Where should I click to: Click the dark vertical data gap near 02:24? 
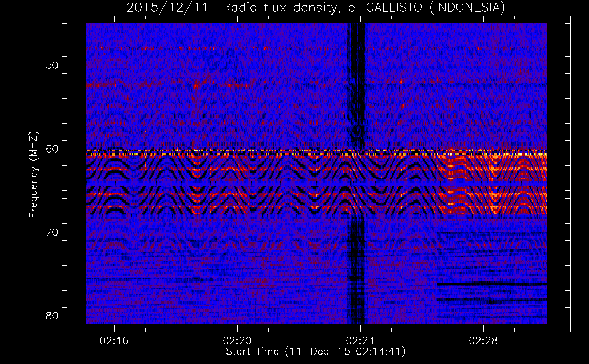357,174
